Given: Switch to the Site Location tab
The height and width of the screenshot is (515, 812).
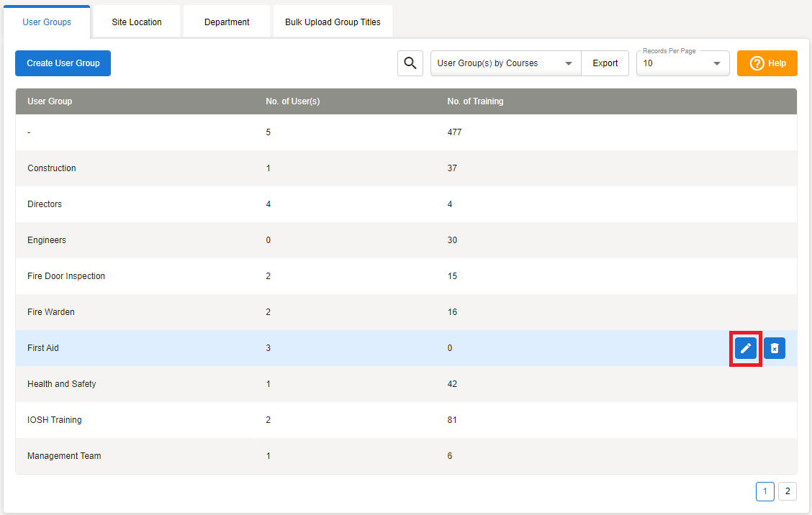Looking at the screenshot, I should tap(137, 22).
